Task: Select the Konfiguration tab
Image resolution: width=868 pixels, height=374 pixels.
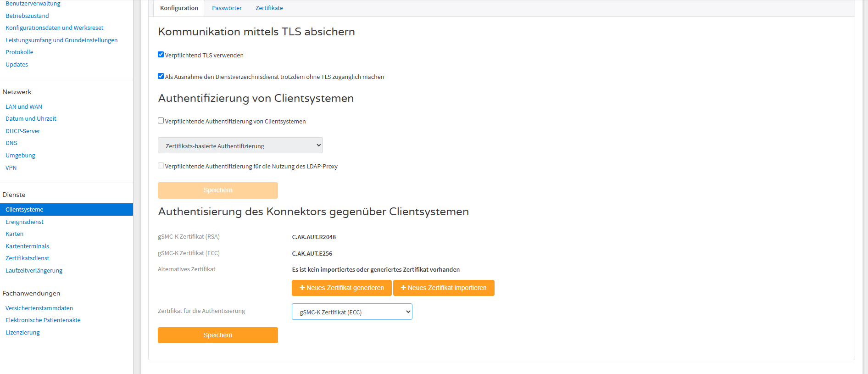Action: [179, 8]
